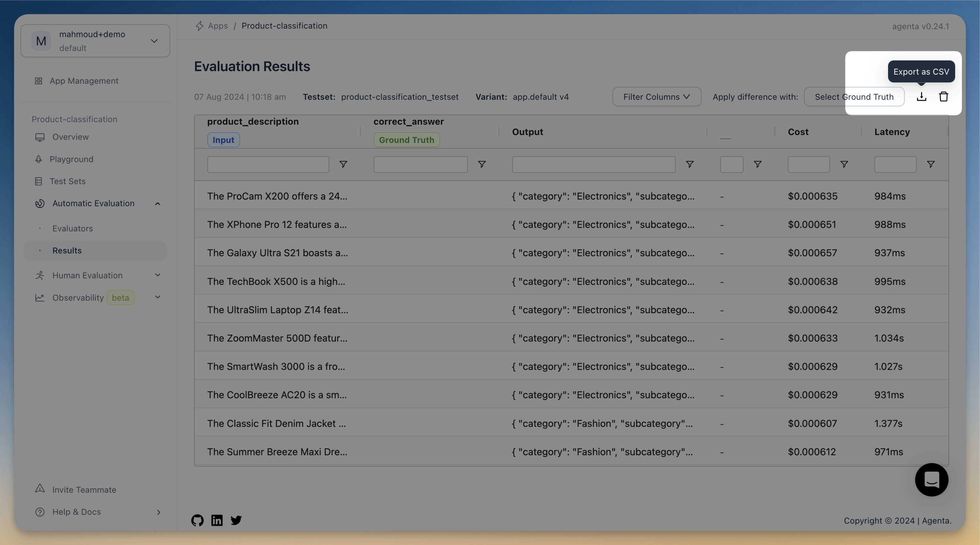Click the Ground Truth tag under correct_answer
This screenshot has height=545, width=980.
tap(406, 139)
